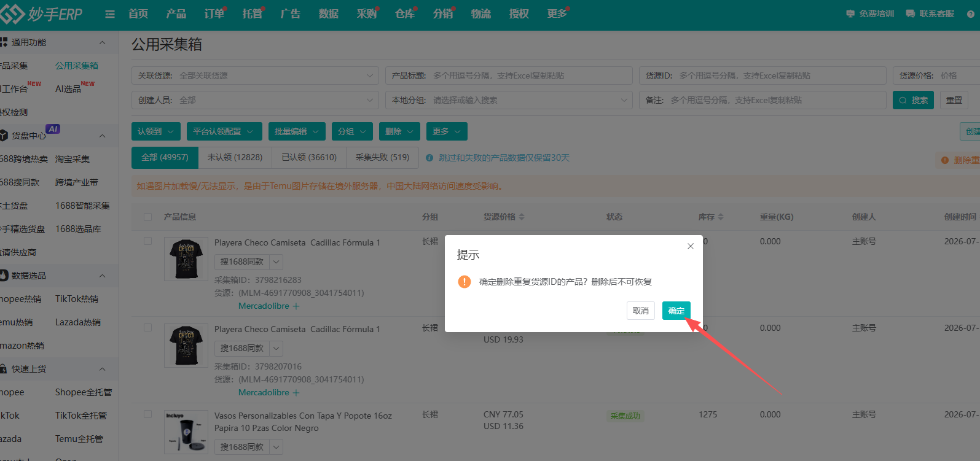Open the 平台认领配置 dropdown button
This screenshot has height=461, width=980.
pos(224,131)
